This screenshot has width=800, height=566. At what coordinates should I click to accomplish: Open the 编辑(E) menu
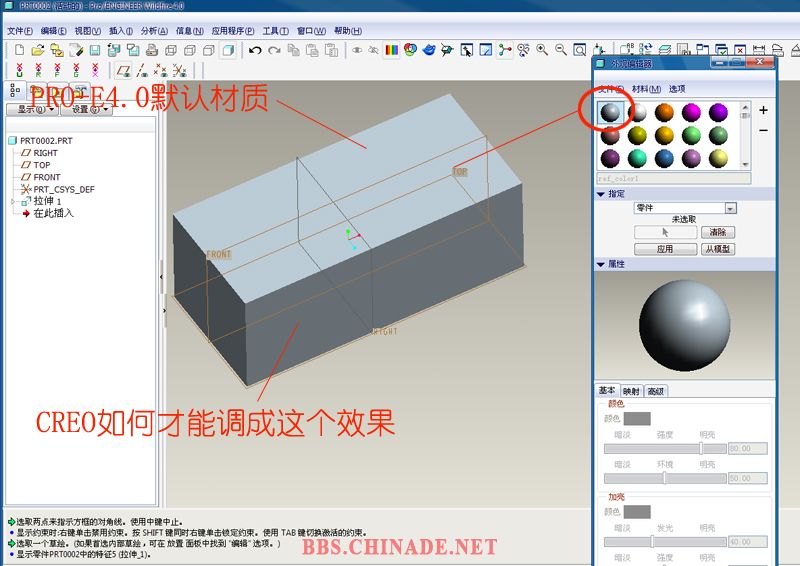point(54,31)
